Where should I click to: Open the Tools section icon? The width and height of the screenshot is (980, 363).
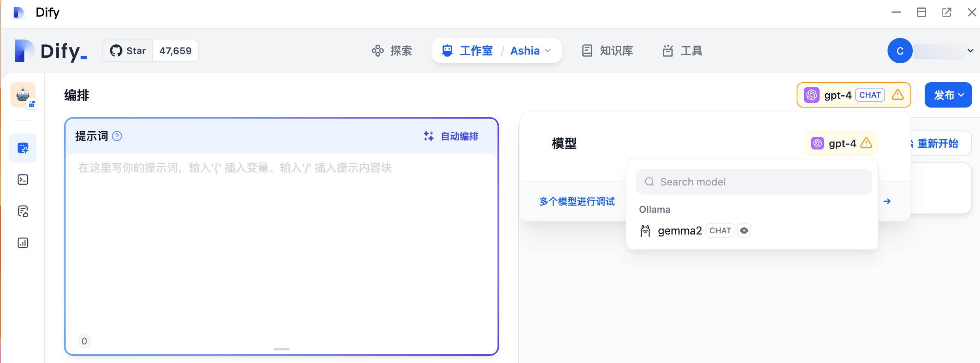[x=667, y=51]
